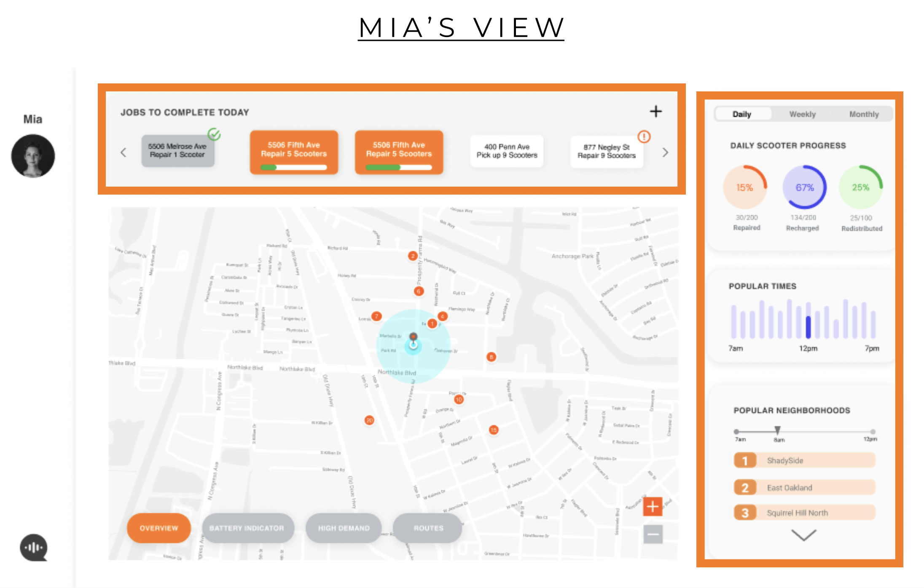Click map marker number 20
The width and height of the screenshot is (924, 588).
369,420
